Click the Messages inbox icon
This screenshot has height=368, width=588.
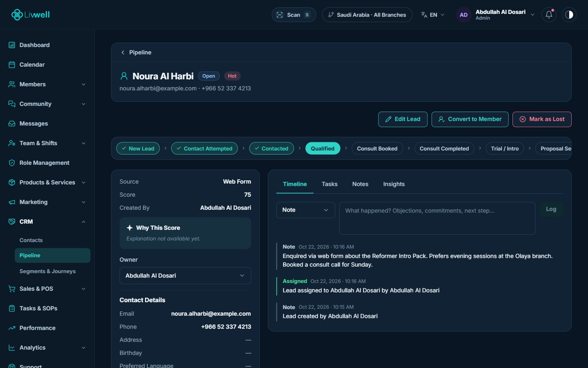tap(12, 123)
